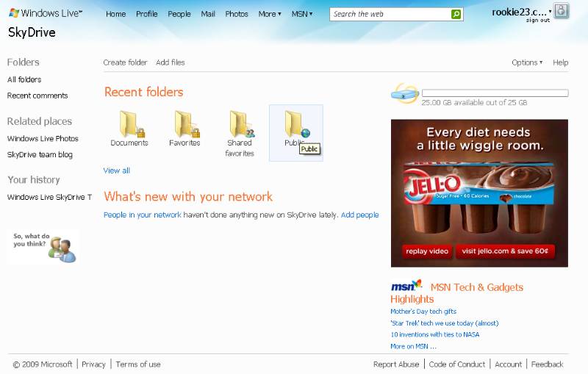Select All folders in the sidebar
Viewport: 588px width, 374px height.
pos(24,79)
